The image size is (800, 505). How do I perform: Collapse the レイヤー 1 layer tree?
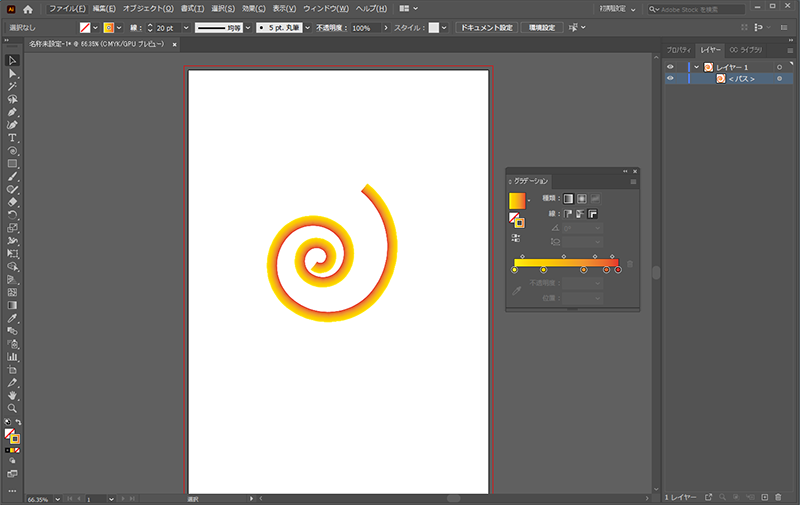(x=696, y=67)
